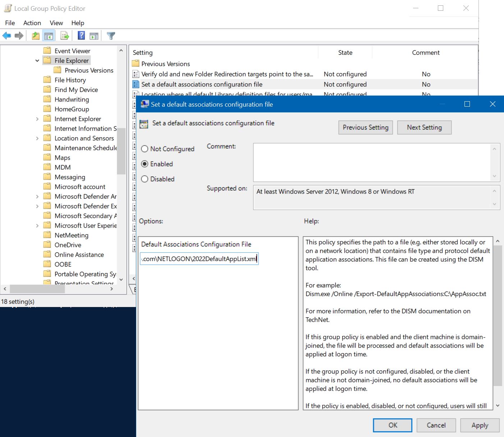The height and width of the screenshot is (437, 504).
Task: Apply the policy changes
Action: [x=480, y=425]
